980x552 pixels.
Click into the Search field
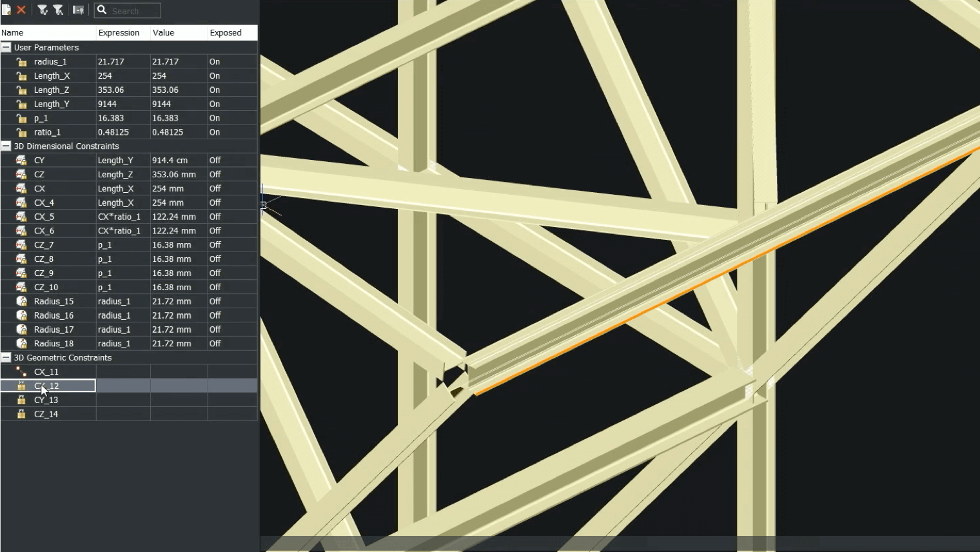tap(128, 10)
